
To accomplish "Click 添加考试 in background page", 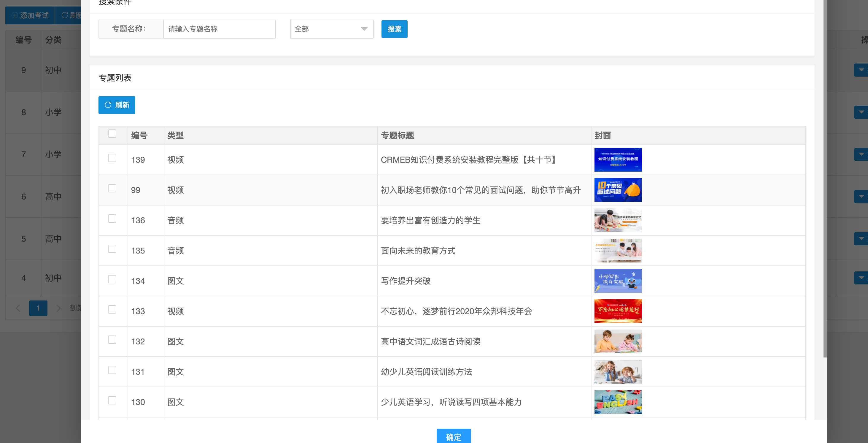I will (x=30, y=15).
